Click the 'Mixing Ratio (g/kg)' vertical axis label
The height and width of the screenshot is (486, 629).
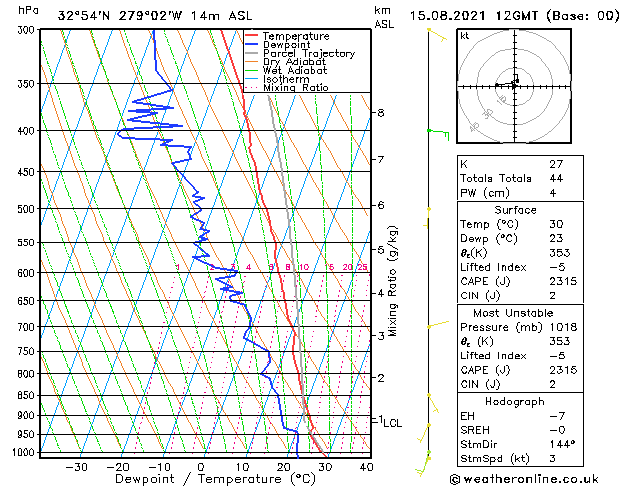click(x=393, y=281)
